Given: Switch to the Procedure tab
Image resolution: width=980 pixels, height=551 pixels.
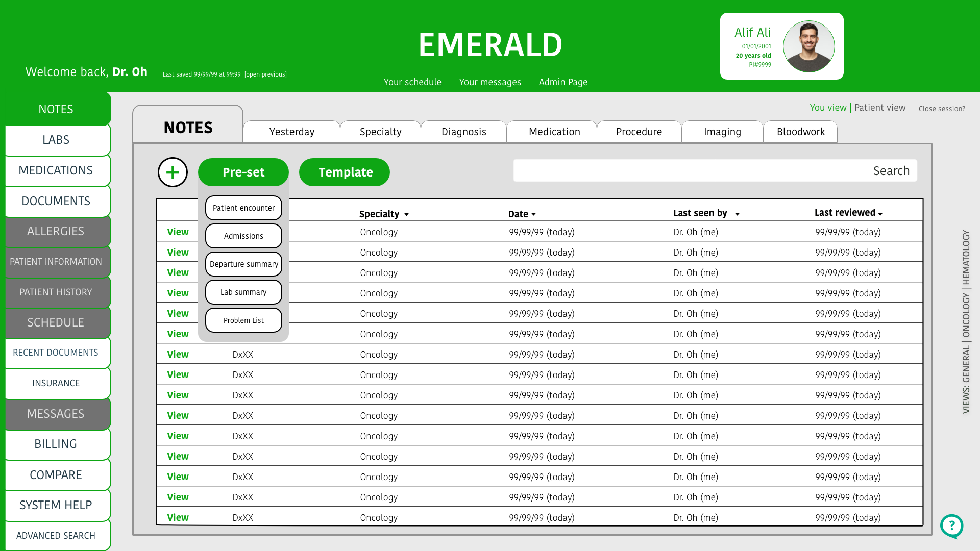Looking at the screenshot, I should coord(639,132).
